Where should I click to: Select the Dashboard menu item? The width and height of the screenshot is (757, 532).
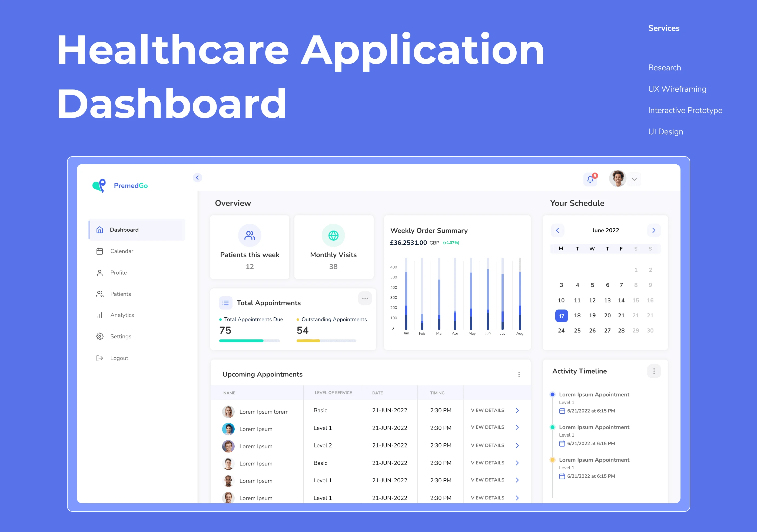click(125, 230)
